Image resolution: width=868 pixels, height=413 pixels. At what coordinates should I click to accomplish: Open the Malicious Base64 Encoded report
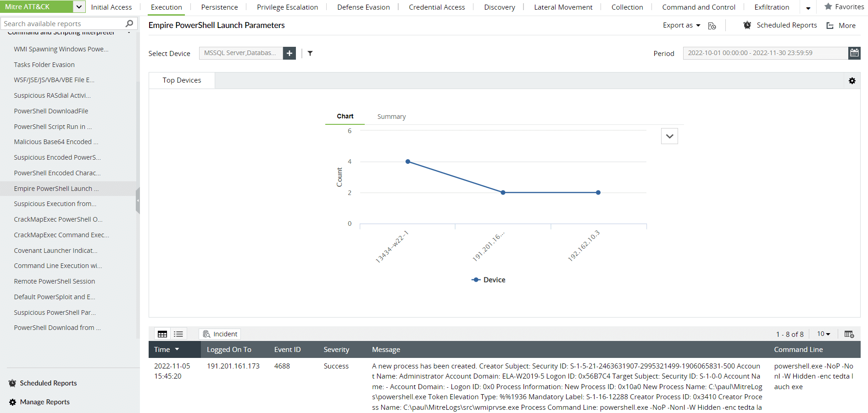click(56, 142)
